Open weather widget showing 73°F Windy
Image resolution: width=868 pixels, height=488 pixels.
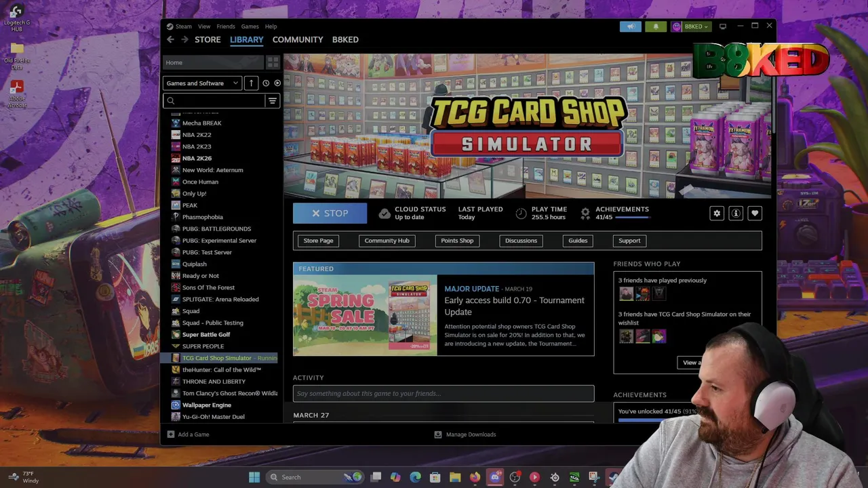[24, 477]
